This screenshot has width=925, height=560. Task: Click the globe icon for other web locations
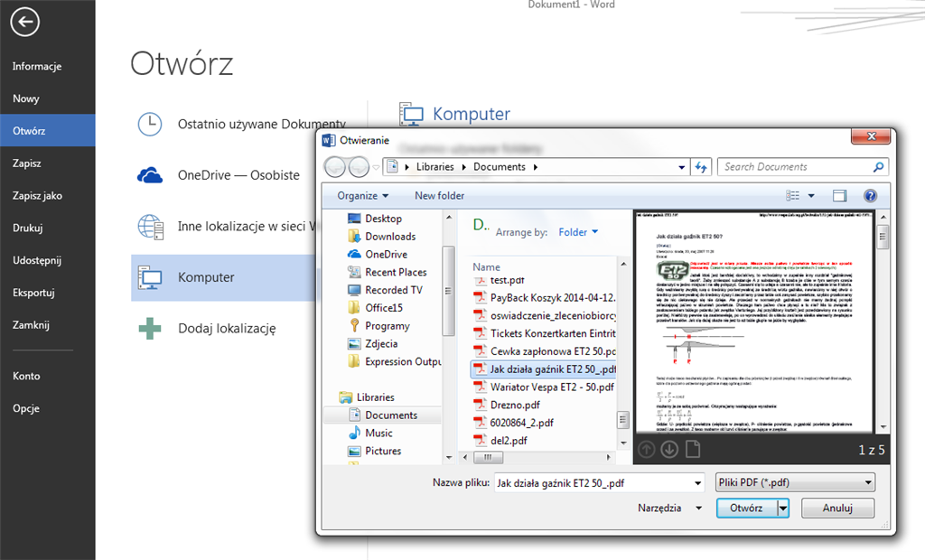tap(151, 227)
